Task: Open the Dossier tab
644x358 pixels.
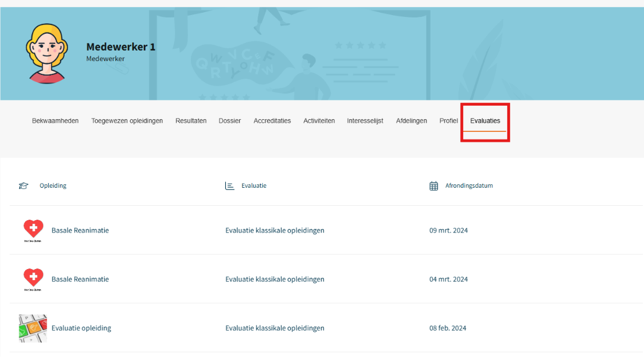Action: click(x=230, y=121)
